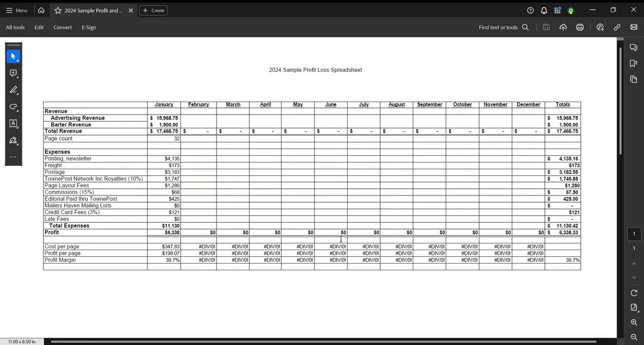
Task: Click the Credit Card Fees (3%) label
Action: click(x=72, y=212)
